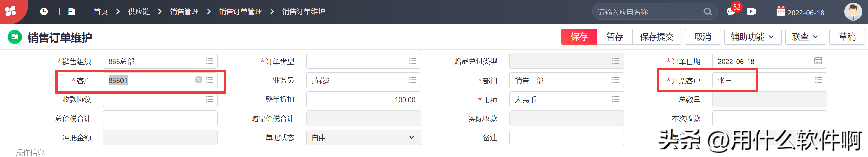This screenshot has height=157, width=868.
Task: Click the search magnifier icon
Action: (708, 12)
